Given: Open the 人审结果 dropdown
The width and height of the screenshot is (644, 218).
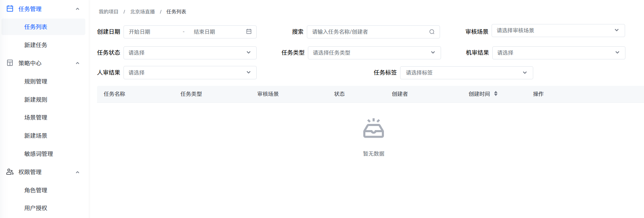Looking at the screenshot, I should 190,73.
